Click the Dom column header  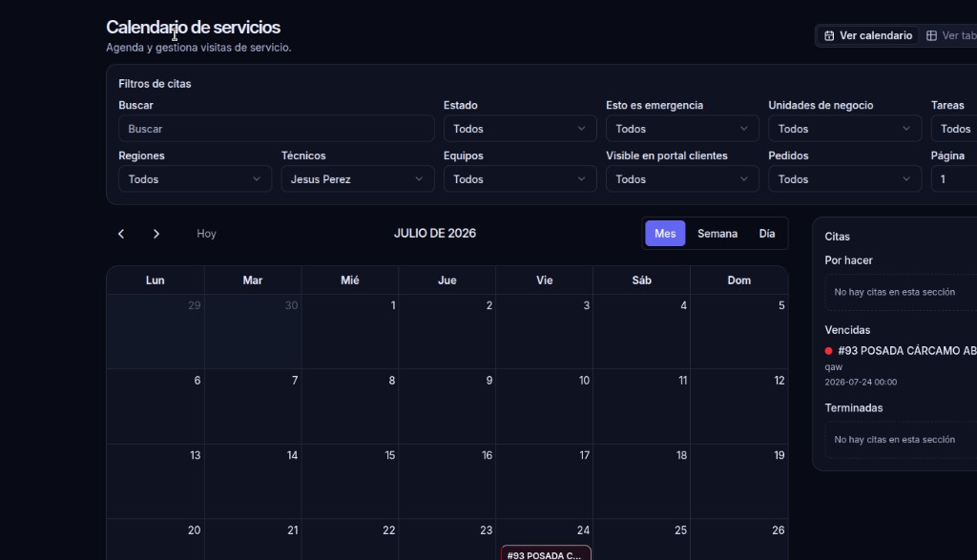[x=739, y=280]
